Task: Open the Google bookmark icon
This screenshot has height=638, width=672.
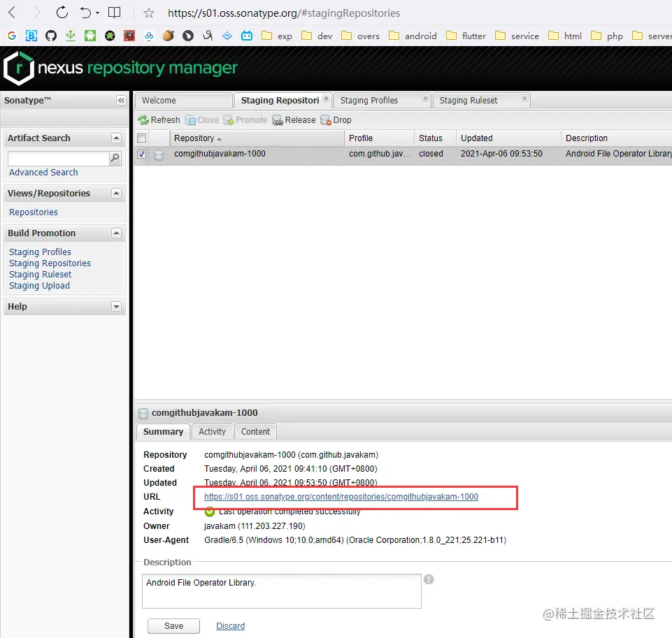Action: point(12,36)
